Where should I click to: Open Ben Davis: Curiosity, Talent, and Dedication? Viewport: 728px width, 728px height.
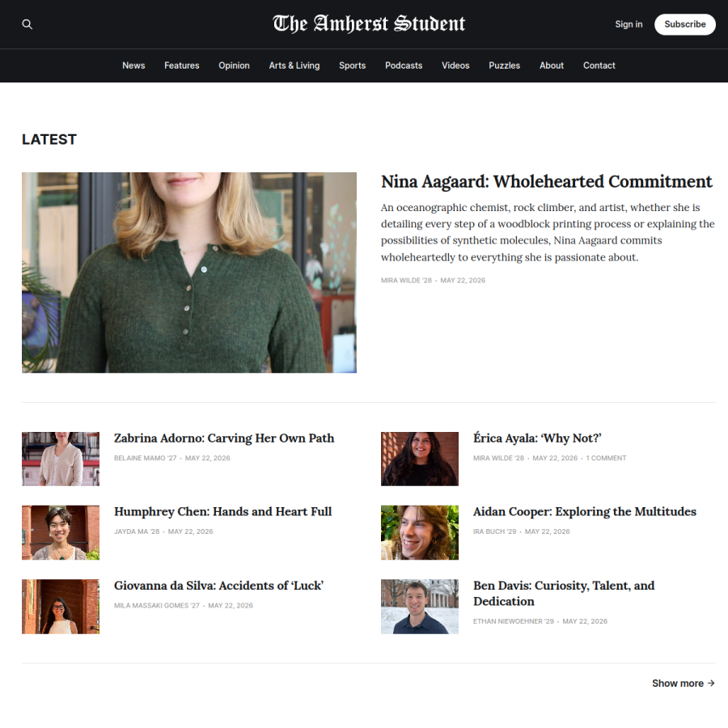pos(564,594)
